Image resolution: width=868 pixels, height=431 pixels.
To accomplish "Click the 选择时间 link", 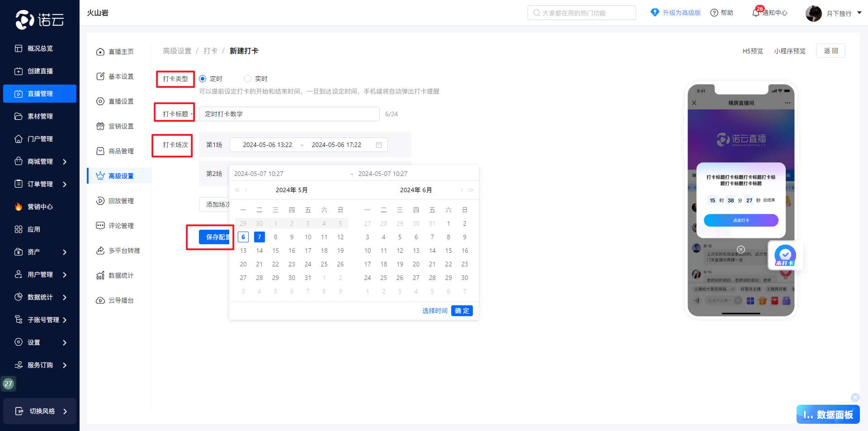I will tap(434, 311).
